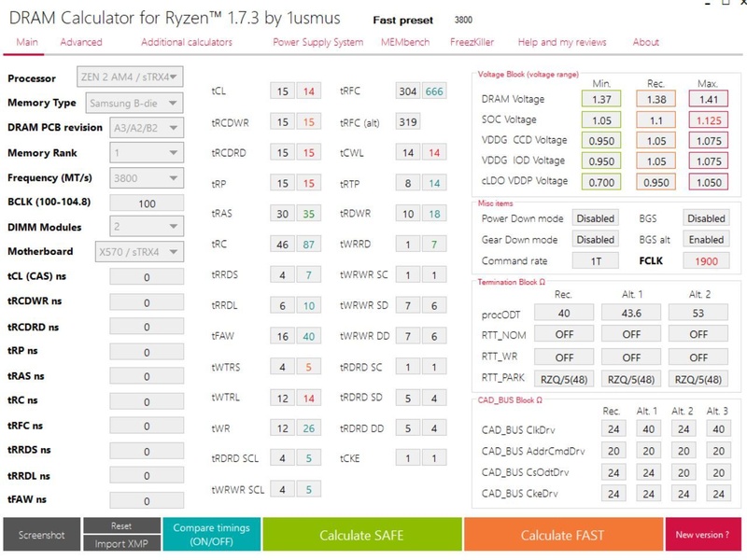Click the Command rate 1T value

[x=596, y=261]
